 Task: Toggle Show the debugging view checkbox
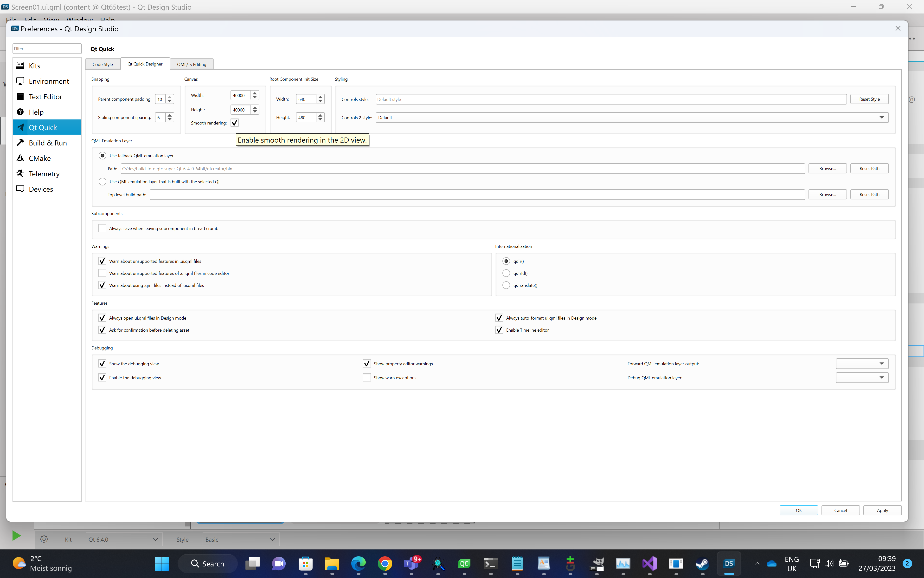tap(102, 364)
